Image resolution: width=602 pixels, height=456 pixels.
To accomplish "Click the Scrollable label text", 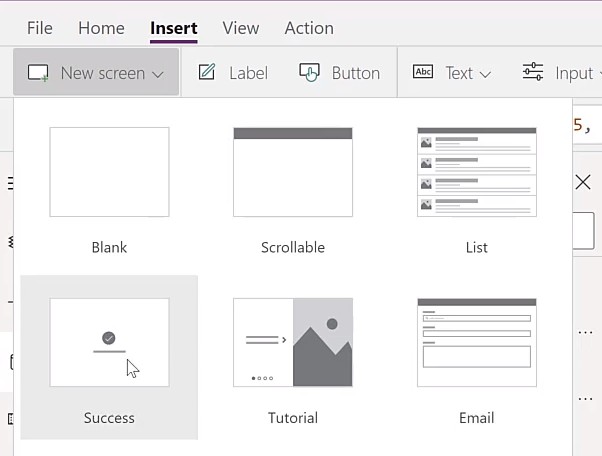I will click(293, 247).
